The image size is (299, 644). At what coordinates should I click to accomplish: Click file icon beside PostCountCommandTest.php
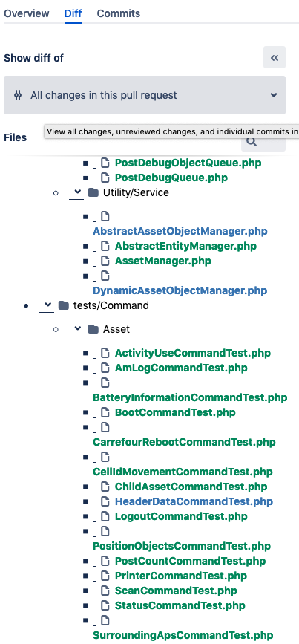105,561
